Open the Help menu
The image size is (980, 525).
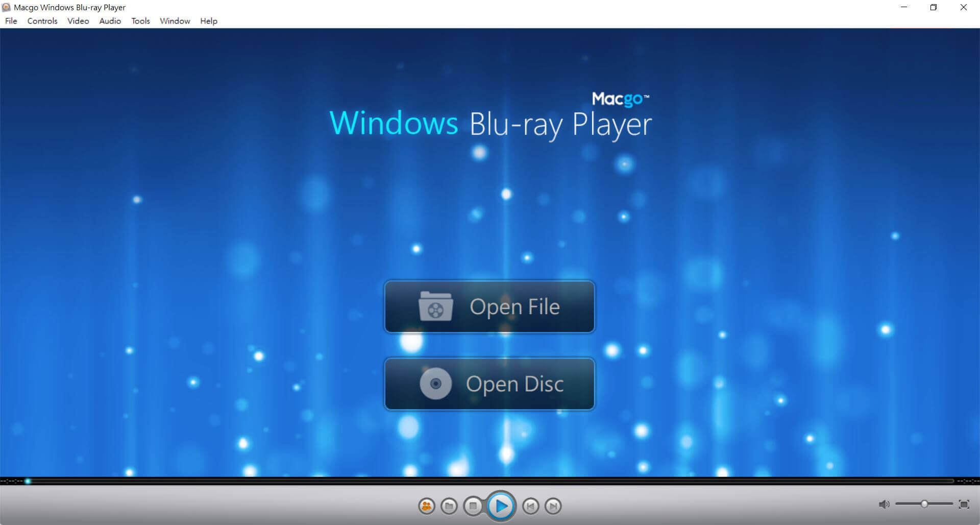point(209,21)
